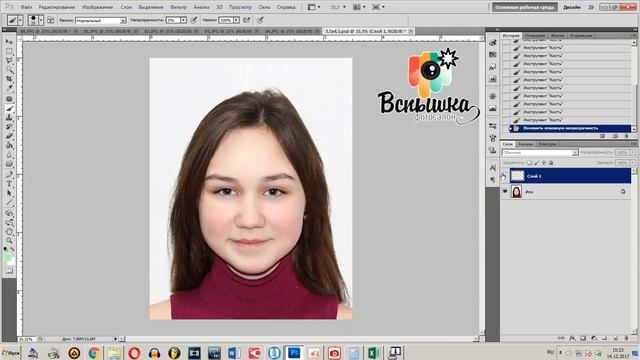640x360 pixels.
Task: Select the History Brush tool
Action: click(9, 127)
